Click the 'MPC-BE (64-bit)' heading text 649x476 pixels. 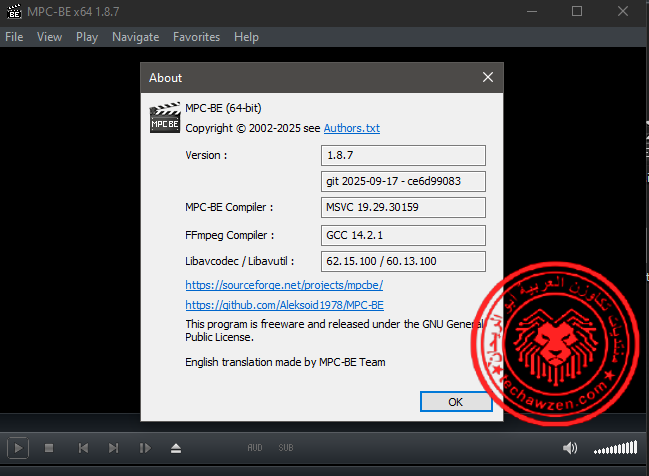click(x=223, y=108)
